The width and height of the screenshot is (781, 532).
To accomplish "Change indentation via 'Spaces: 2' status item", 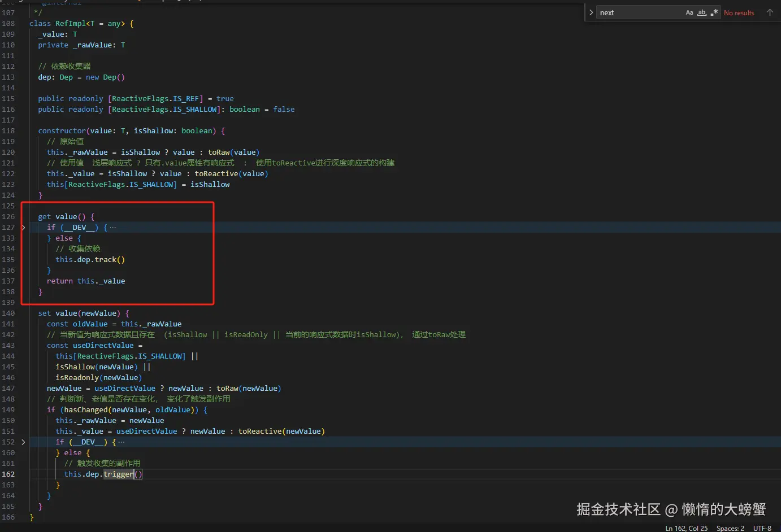I will (x=730, y=528).
